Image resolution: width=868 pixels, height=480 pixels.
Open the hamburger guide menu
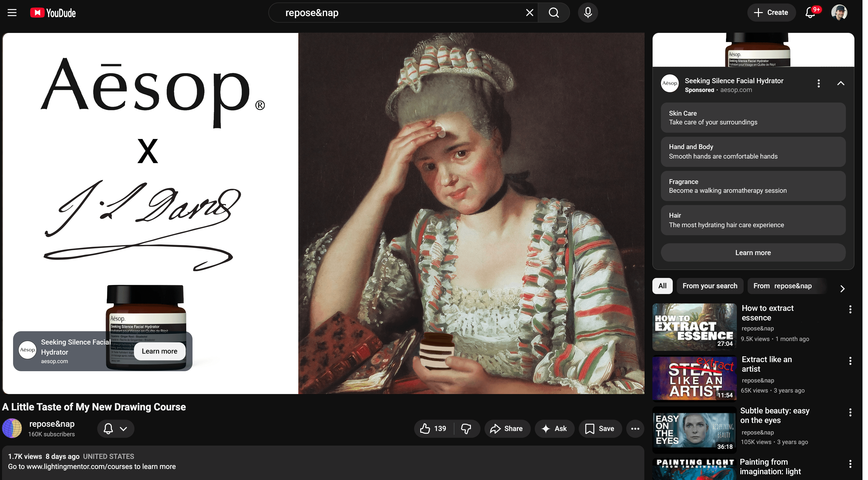pyautogui.click(x=12, y=13)
